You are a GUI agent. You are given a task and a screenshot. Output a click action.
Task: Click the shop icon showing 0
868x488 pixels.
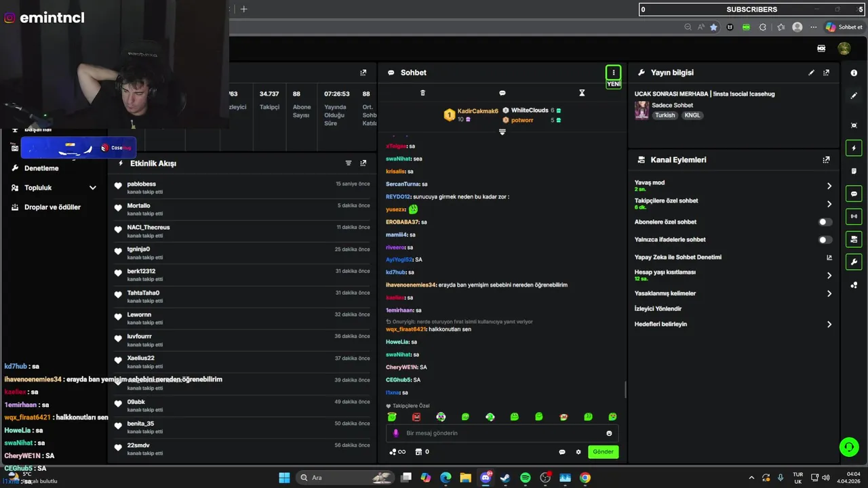tap(422, 452)
